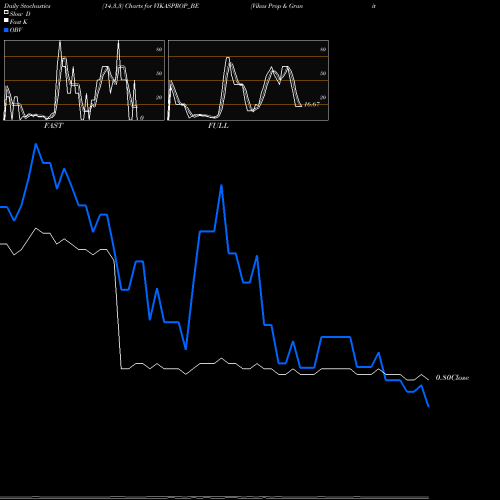Click the 'Vikas Prop & Gran' company name

tap(277, 6)
